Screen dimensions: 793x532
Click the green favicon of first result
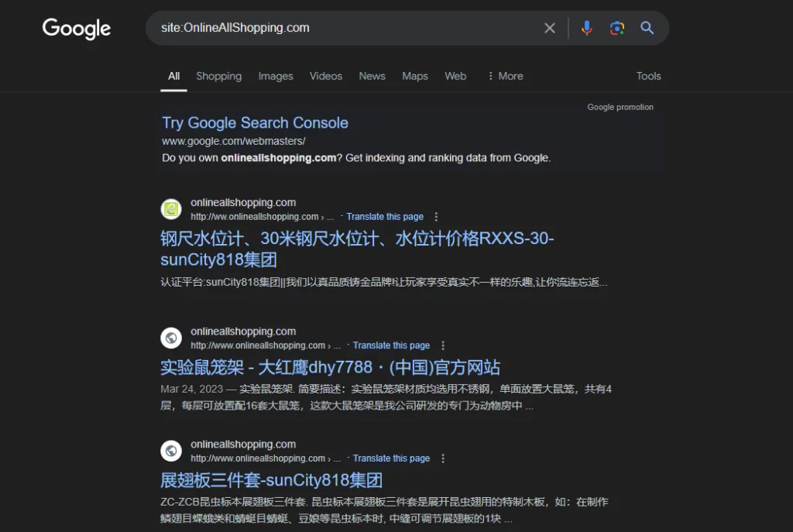tap(171, 209)
